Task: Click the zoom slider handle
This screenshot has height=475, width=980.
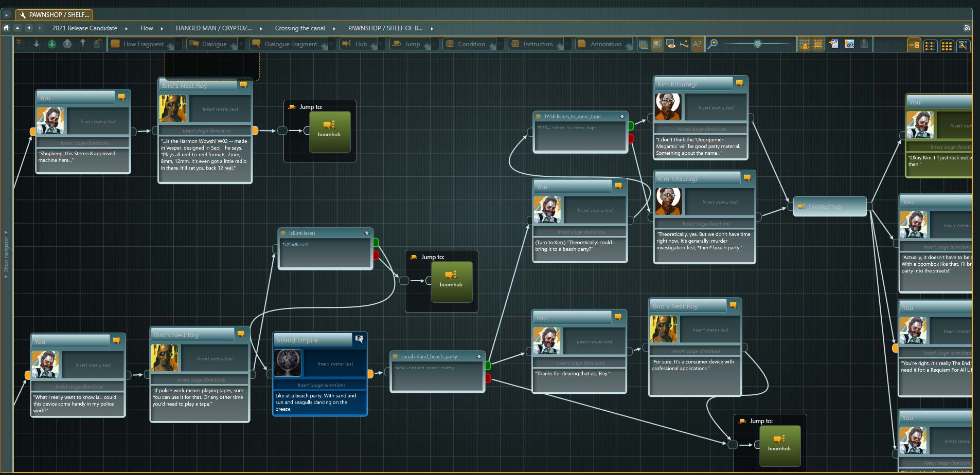Action: tap(757, 44)
